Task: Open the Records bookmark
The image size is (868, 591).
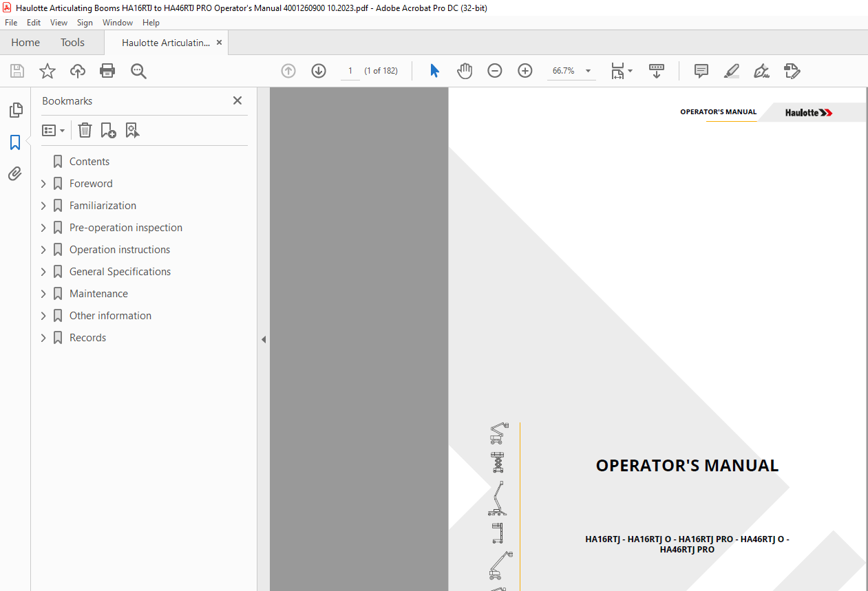Action: (x=87, y=338)
